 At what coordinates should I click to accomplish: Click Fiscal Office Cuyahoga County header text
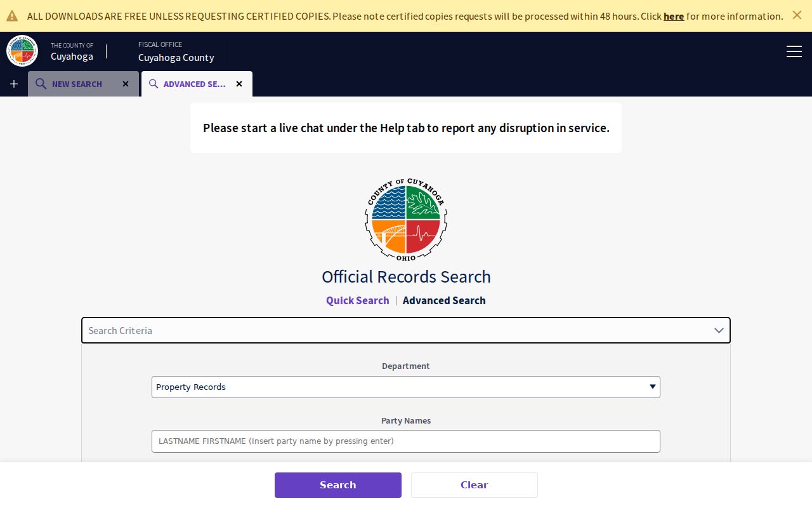(176, 51)
